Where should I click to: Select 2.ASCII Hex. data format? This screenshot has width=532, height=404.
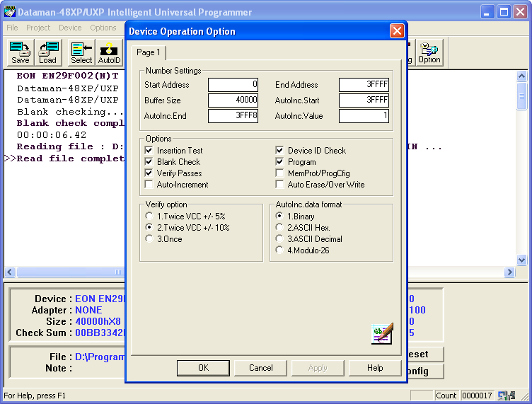point(280,228)
